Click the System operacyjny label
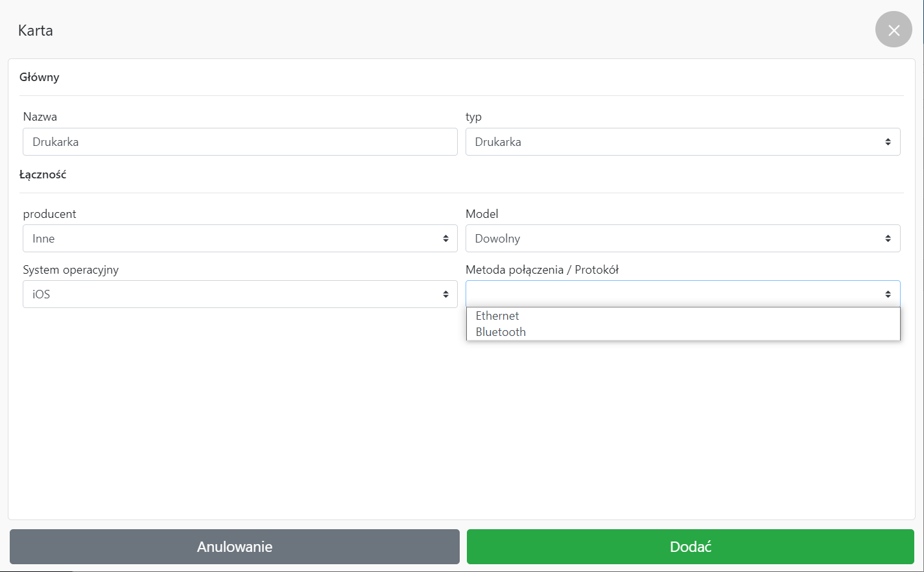The image size is (924, 572). (71, 270)
